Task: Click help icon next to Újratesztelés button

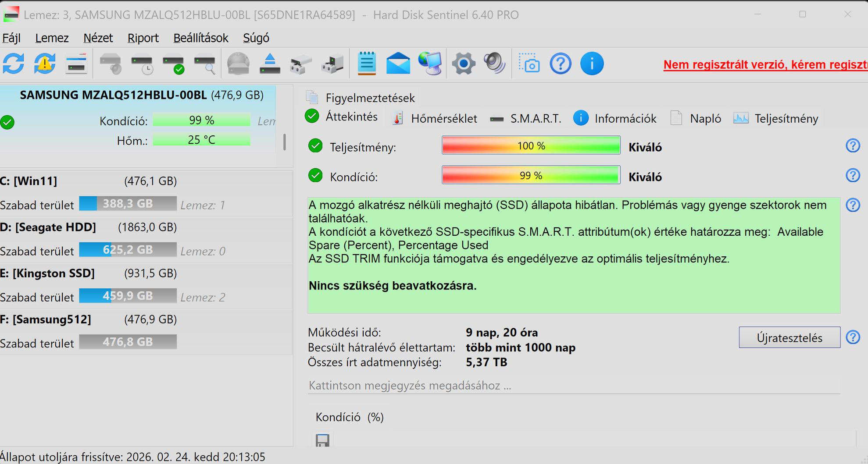Action: 853,337
